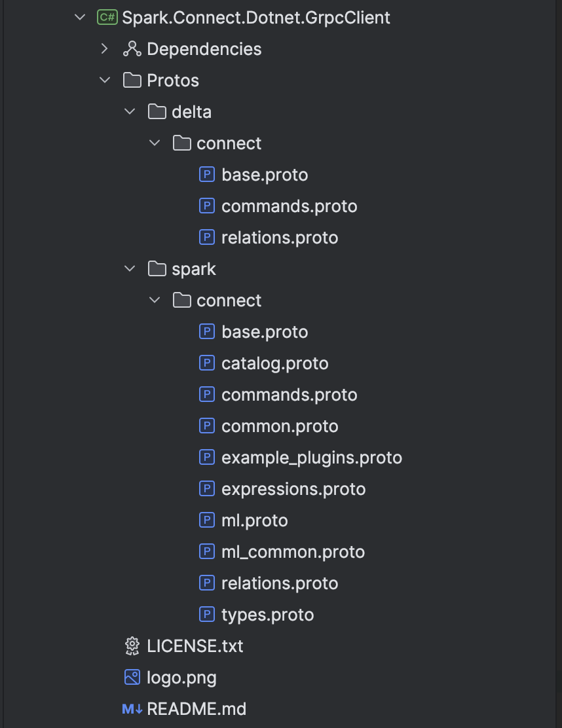Image resolution: width=562 pixels, height=728 pixels.
Task: Open types.proto file name
Action: coord(267,615)
